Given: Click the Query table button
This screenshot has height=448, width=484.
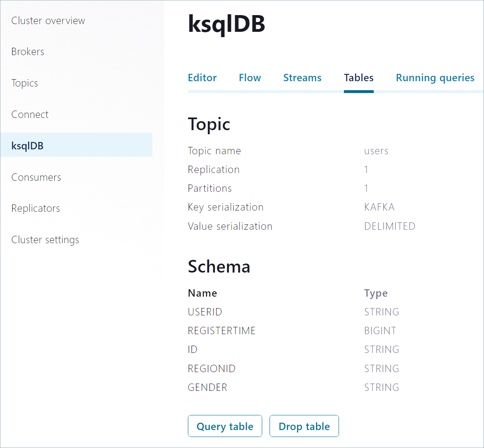Looking at the screenshot, I should click(225, 426).
